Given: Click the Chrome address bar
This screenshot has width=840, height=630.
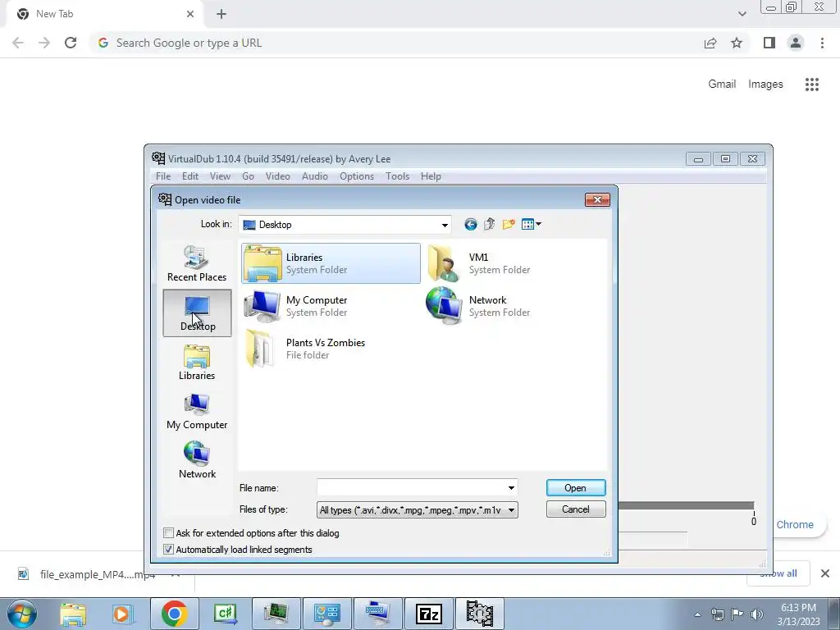Looking at the screenshot, I should [x=396, y=43].
